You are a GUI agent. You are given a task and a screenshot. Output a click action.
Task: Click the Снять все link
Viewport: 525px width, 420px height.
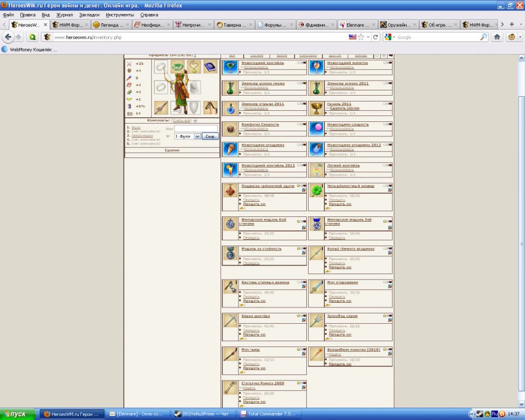182,120
